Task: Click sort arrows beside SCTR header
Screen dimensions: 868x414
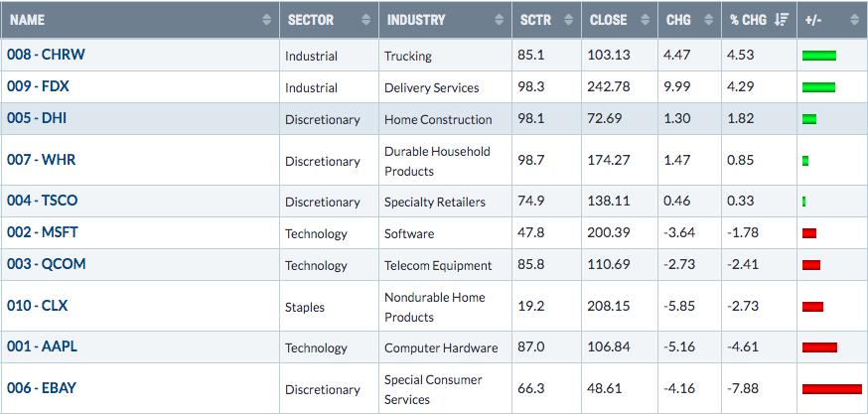Action: (x=568, y=20)
